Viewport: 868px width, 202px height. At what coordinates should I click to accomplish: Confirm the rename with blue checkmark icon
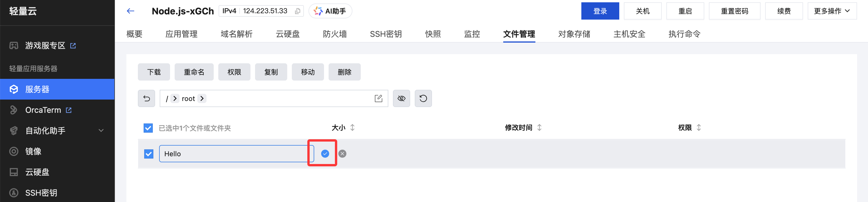(x=325, y=154)
